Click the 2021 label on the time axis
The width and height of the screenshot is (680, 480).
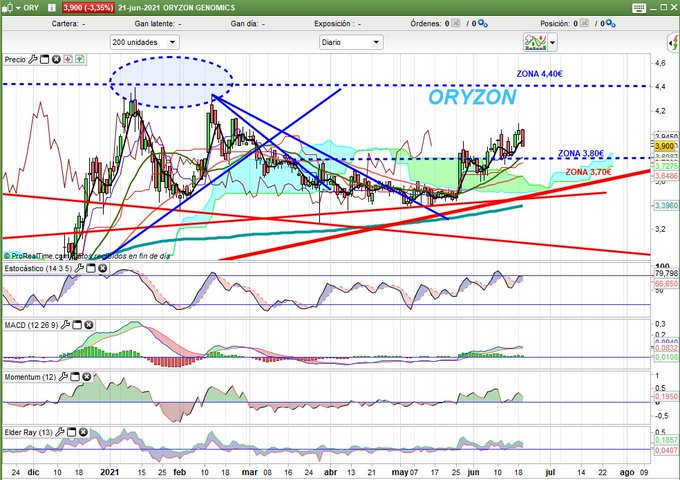pos(109,472)
